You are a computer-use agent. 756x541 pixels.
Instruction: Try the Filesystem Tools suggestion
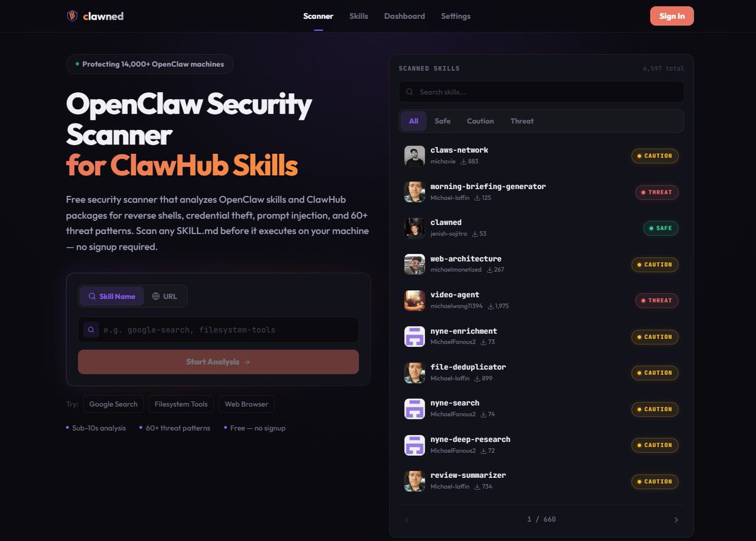pos(181,404)
